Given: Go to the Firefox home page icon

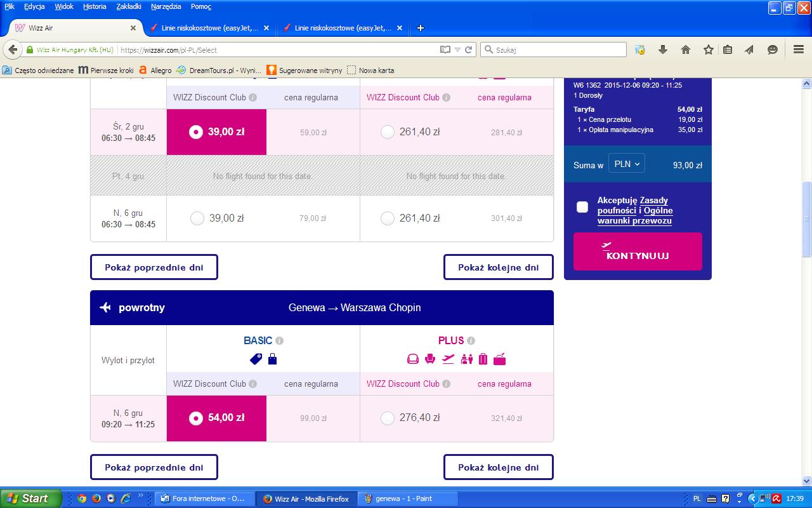Looking at the screenshot, I should 686,50.
